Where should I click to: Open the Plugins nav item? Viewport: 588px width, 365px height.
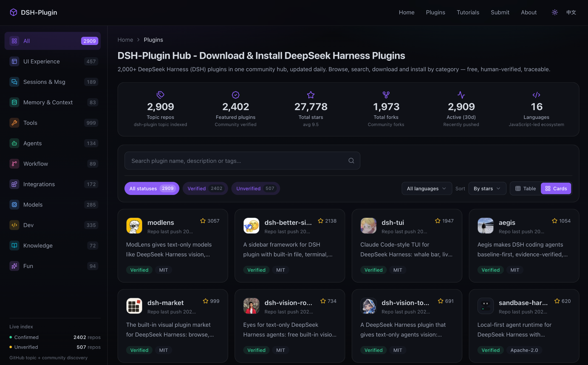435,12
